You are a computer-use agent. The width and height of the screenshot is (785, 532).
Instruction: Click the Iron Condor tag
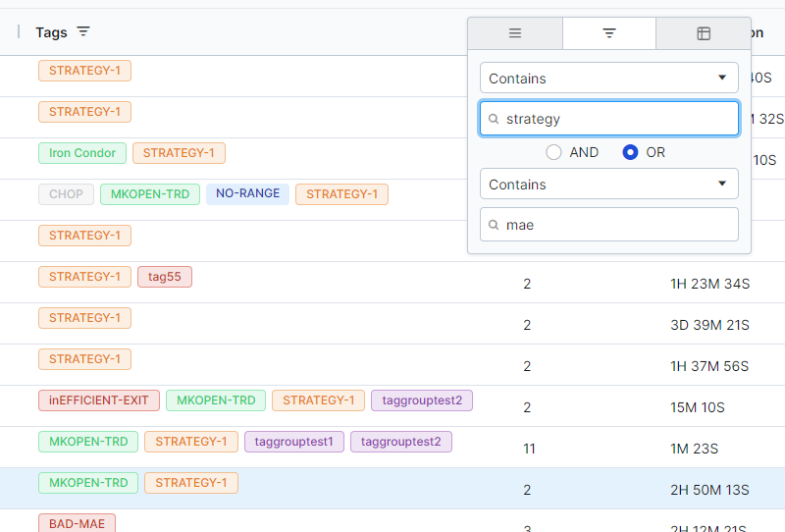tap(82, 153)
